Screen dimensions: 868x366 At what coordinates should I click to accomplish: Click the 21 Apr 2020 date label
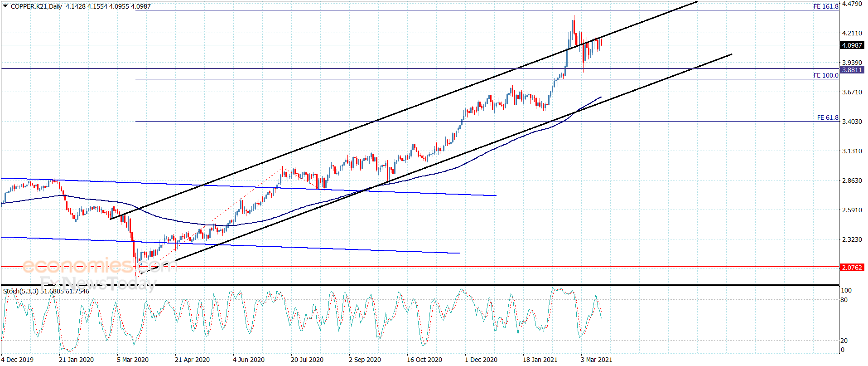point(192,360)
